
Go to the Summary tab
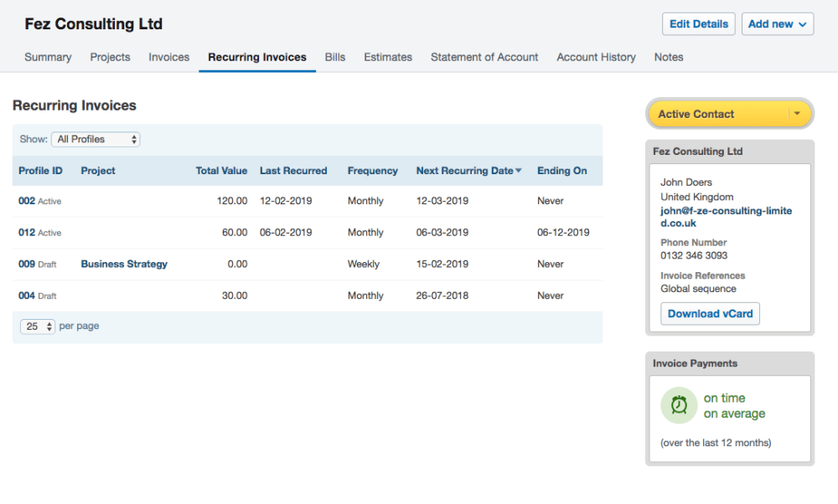point(48,57)
